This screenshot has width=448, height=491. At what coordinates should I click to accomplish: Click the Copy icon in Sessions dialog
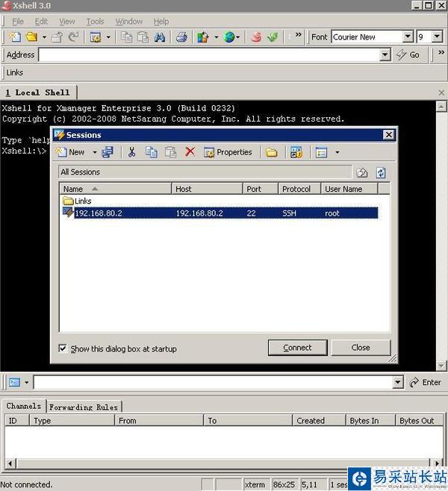click(152, 152)
